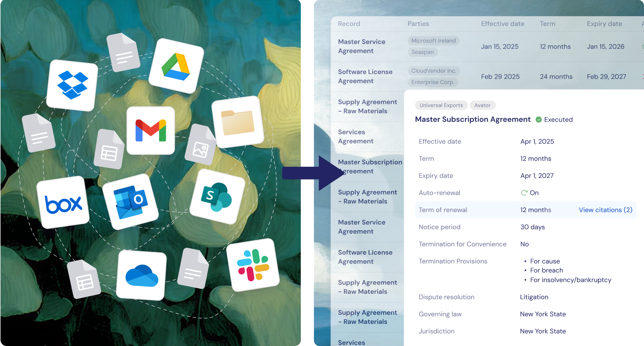Click the For insolvency/bankruptcy provision

[571, 280]
